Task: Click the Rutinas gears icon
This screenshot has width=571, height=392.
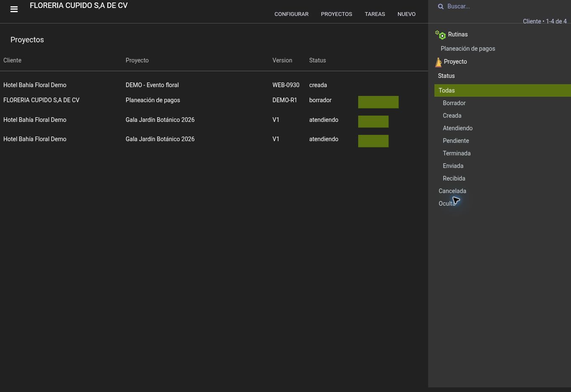Action: click(x=440, y=35)
